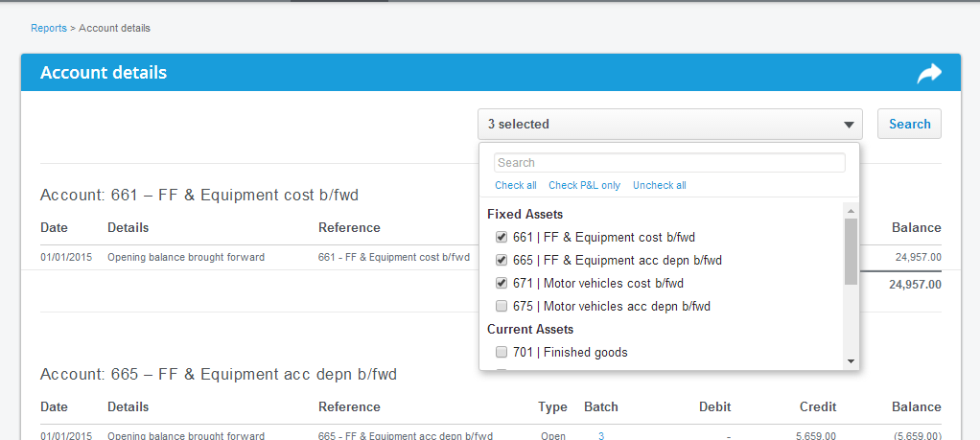Click the Batch column header in account 665
980x440 pixels.
coord(600,406)
